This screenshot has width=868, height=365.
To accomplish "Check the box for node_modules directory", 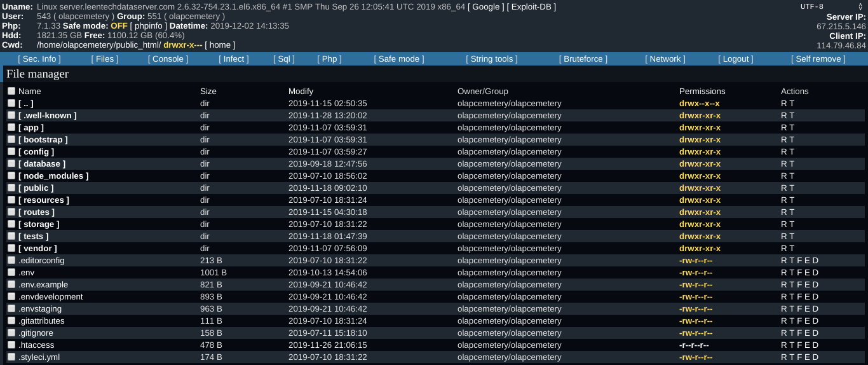I will click(11, 176).
